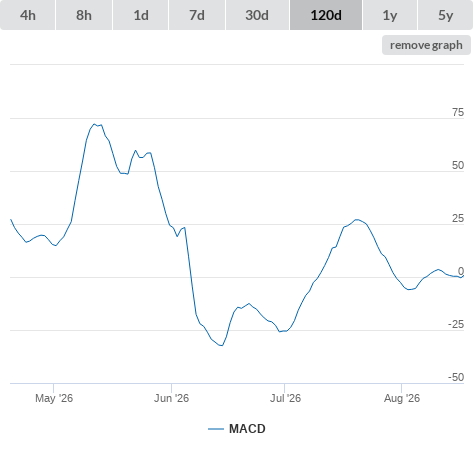Click the remove graph button

click(x=426, y=45)
